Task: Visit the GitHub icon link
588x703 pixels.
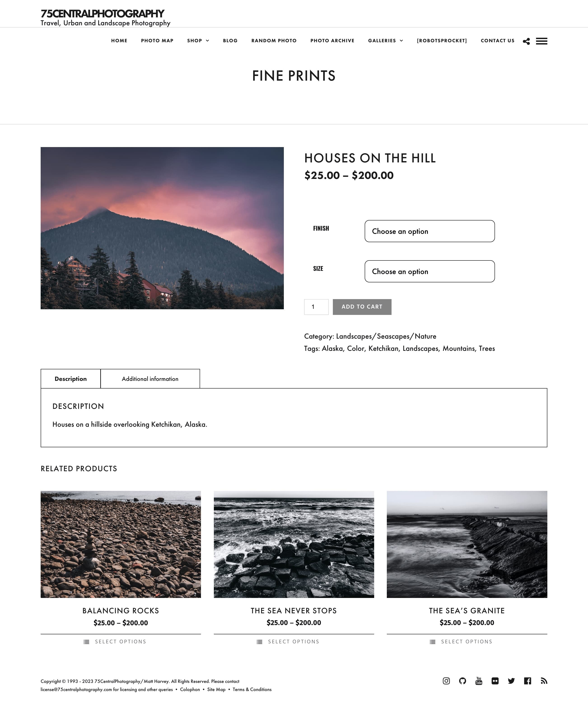Action: point(462,681)
